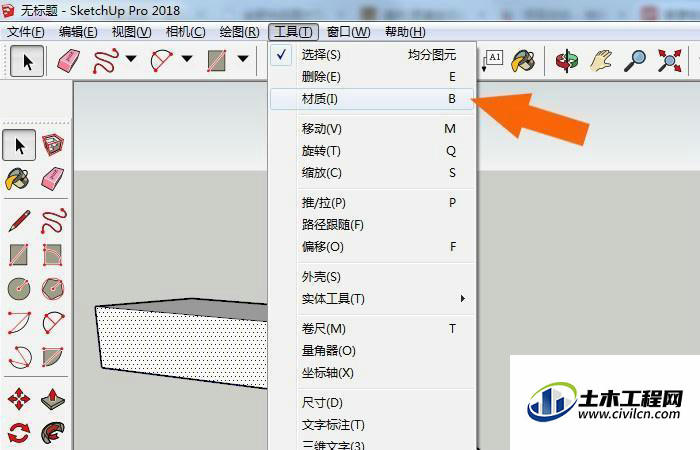Choose 路径跟随(F) from the tools menu
This screenshot has width=700, height=450.
pos(371,225)
